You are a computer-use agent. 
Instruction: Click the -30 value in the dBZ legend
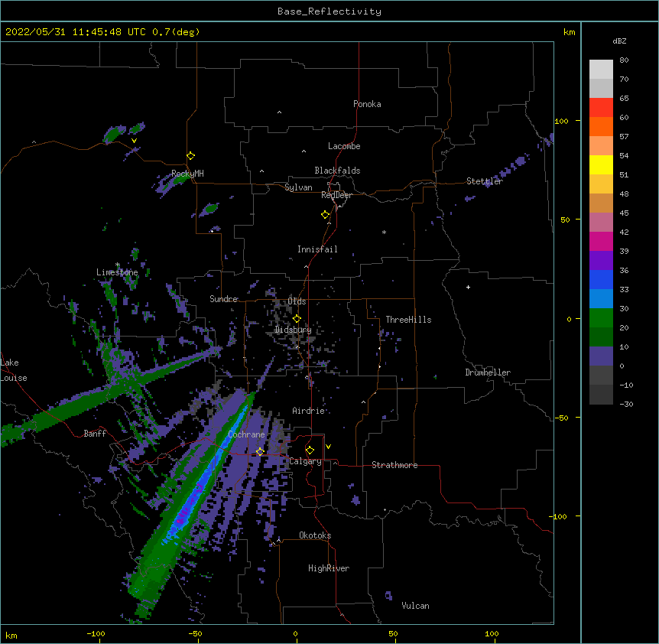coord(626,404)
